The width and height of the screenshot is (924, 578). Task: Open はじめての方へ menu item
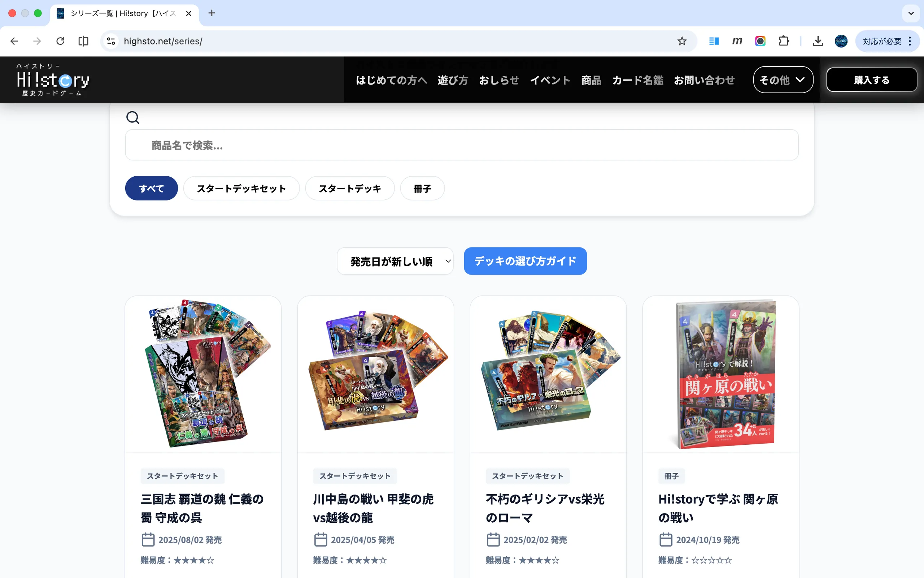(391, 80)
